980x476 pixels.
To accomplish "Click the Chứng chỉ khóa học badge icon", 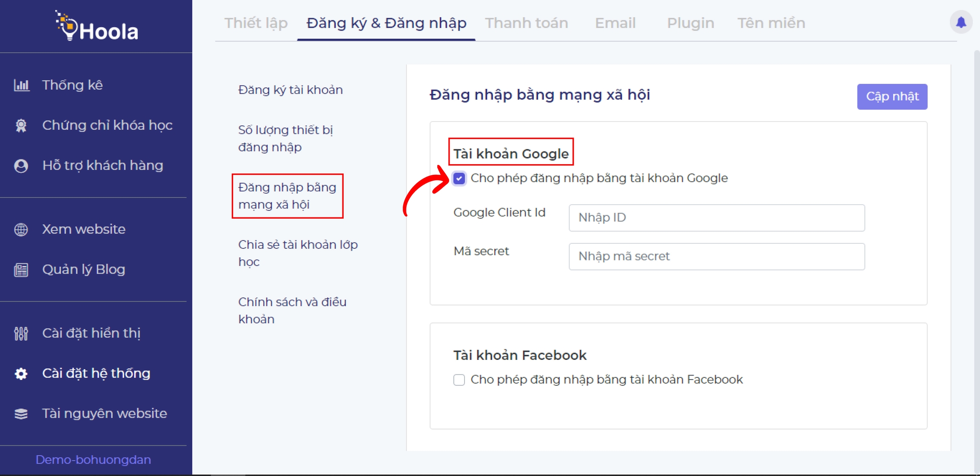I will (21, 125).
